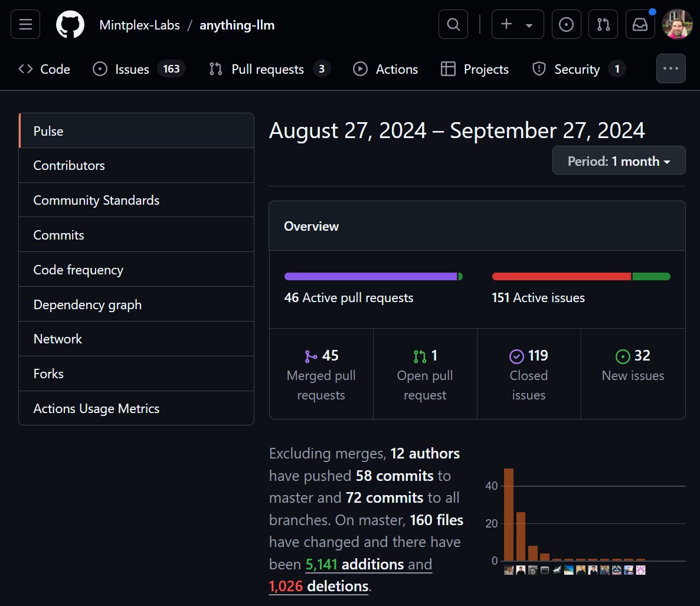The width and height of the screenshot is (700, 606).
Task: Open Actions Usage Metrics in sidebar
Action: click(x=136, y=409)
